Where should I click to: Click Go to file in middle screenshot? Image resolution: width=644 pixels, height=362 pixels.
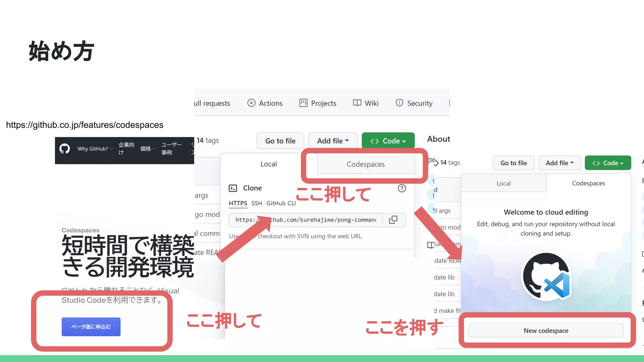pyautogui.click(x=280, y=141)
